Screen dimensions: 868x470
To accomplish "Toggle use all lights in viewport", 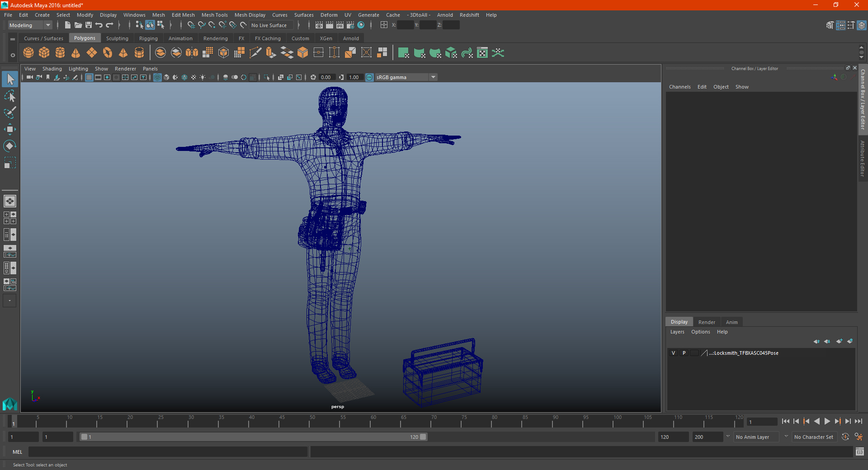I will click(x=203, y=77).
